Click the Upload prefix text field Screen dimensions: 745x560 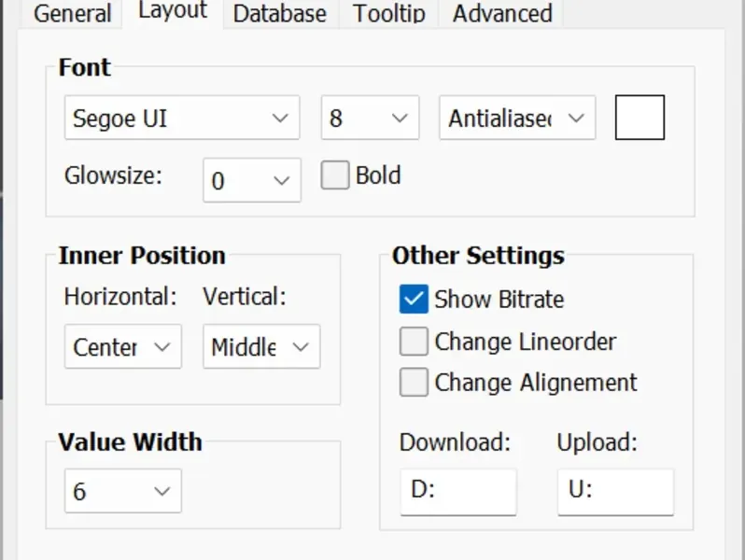coord(615,492)
